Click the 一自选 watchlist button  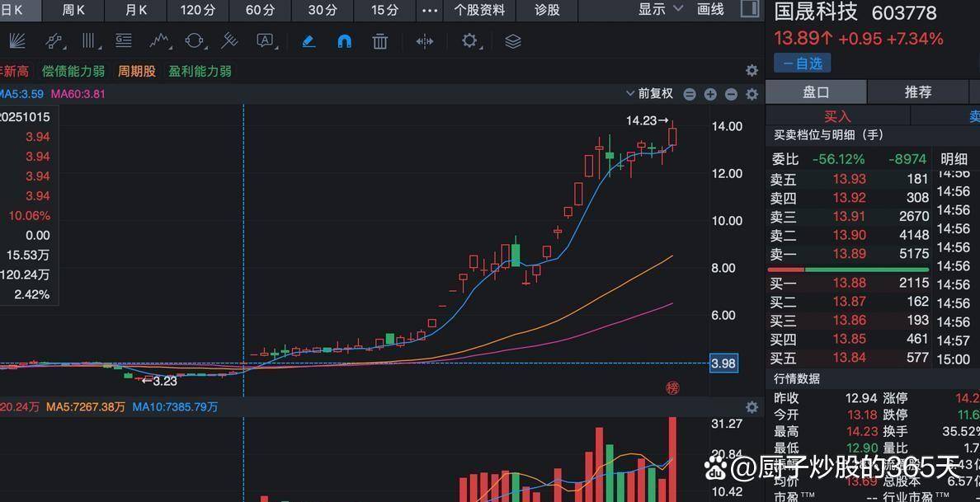pyautogui.click(x=801, y=63)
